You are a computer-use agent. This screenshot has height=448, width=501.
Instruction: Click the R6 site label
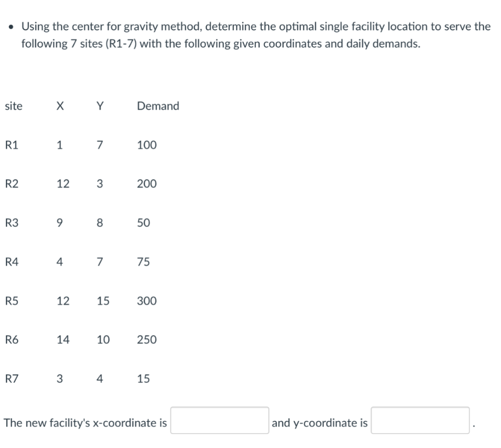[11, 340]
